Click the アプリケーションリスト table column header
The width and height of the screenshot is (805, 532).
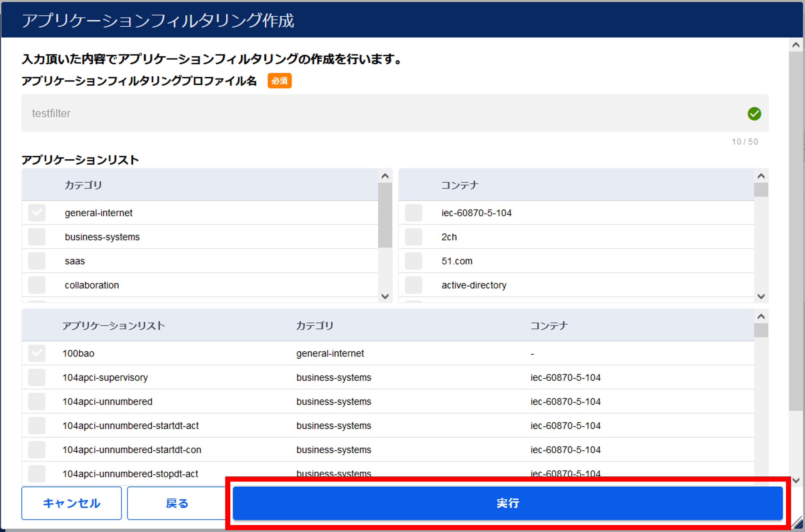[114, 325]
